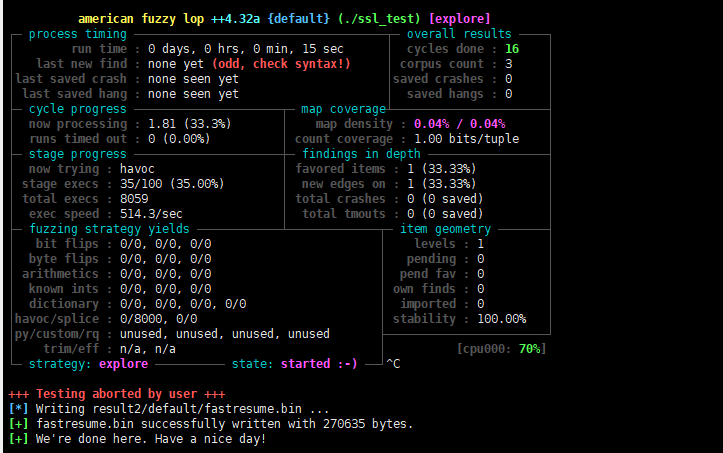Click the 'cycle progress' section header
The width and height of the screenshot is (723, 453).
pyautogui.click(x=77, y=109)
